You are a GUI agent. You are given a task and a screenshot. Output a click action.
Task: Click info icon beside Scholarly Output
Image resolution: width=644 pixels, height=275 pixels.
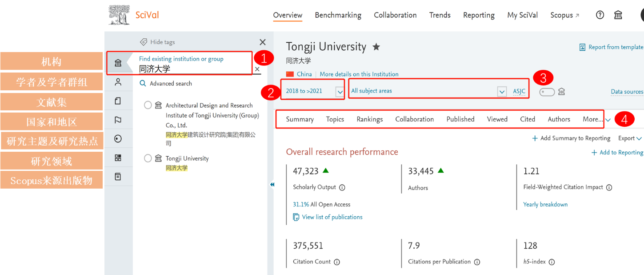(342, 187)
